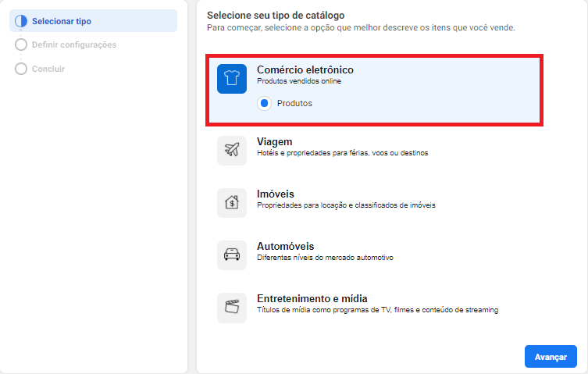Click the Definir configurações step circle
This screenshot has height=374, width=588.
21,45
